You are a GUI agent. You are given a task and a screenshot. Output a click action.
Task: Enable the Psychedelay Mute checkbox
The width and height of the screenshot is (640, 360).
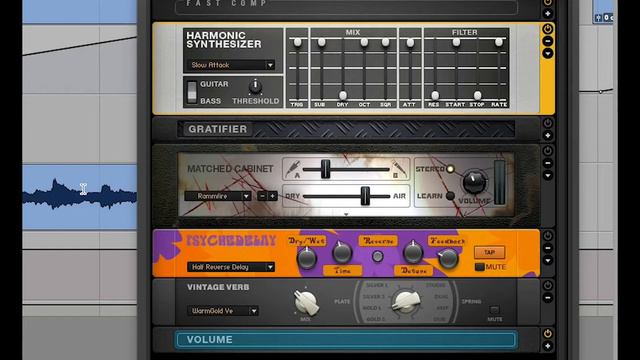[x=480, y=267]
